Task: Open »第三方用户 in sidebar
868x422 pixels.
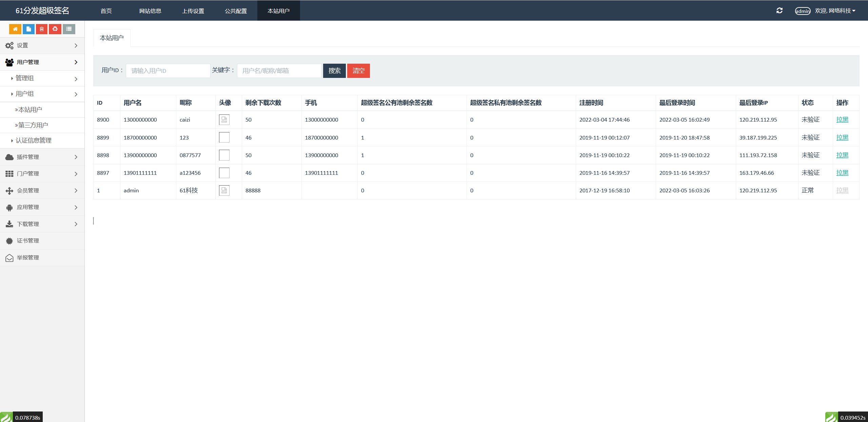Action: tap(42, 125)
